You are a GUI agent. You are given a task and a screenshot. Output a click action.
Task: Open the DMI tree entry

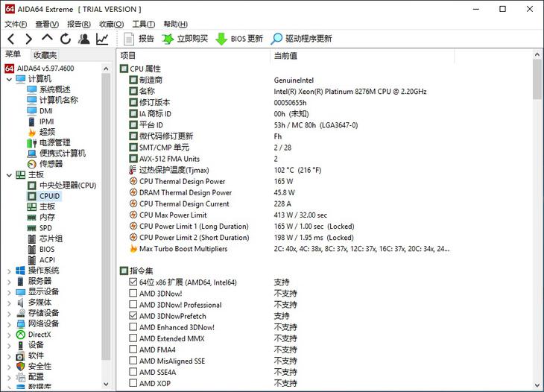pos(45,111)
